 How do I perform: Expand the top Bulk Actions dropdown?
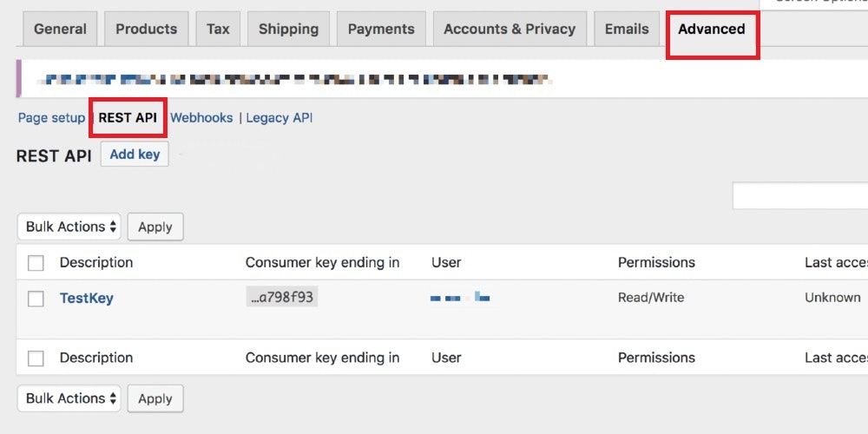pos(70,227)
